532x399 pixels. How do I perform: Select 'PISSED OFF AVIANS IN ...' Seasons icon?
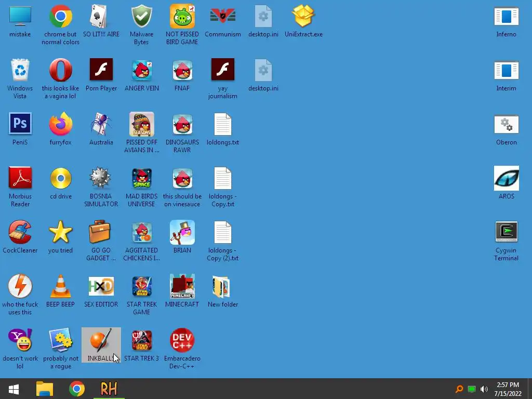[141, 124]
